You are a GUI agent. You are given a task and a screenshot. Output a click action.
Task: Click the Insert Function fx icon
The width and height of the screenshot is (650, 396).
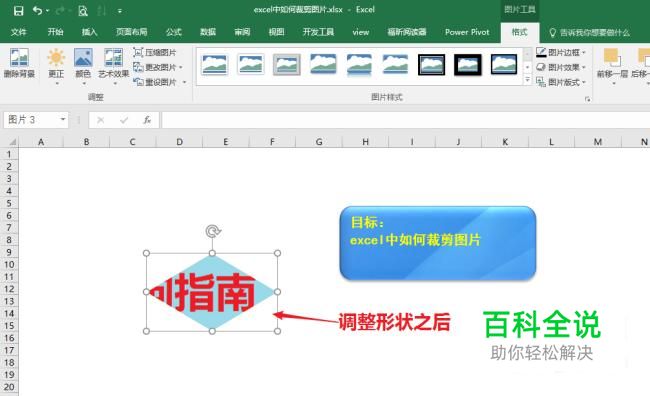(x=147, y=120)
